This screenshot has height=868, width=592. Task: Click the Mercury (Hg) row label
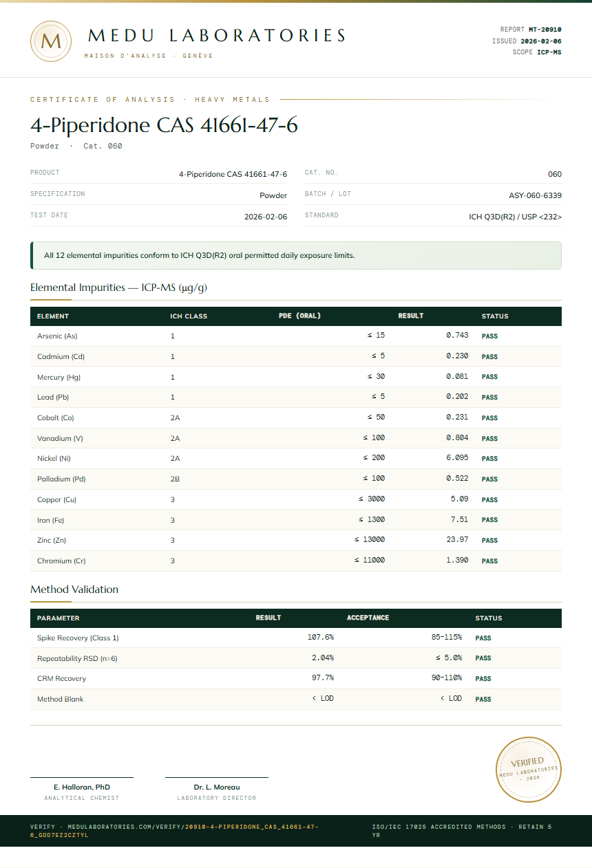click(59, 377)
